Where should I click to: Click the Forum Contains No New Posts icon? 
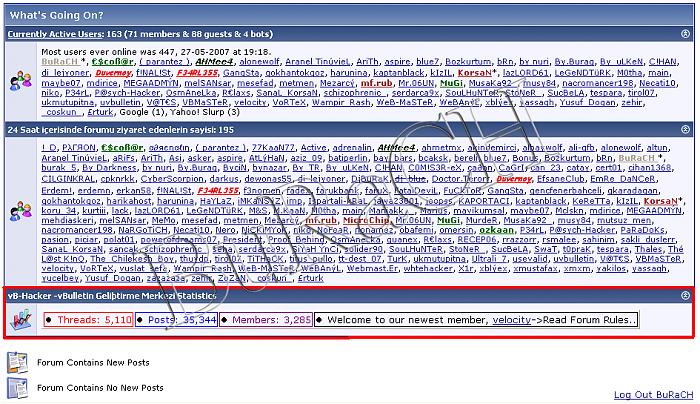tap(16, 386)
